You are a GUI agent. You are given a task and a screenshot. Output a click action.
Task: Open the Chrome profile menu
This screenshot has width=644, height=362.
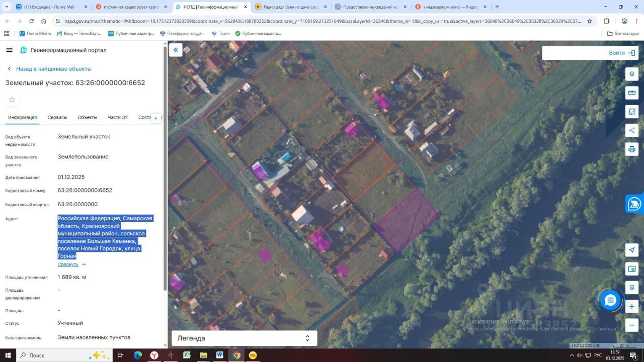(x=624, y=21)
